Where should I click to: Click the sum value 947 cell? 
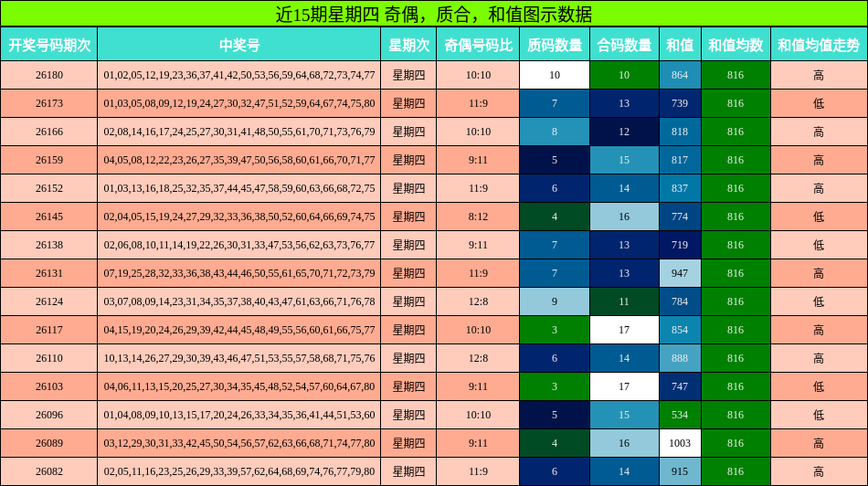point(680,273)
